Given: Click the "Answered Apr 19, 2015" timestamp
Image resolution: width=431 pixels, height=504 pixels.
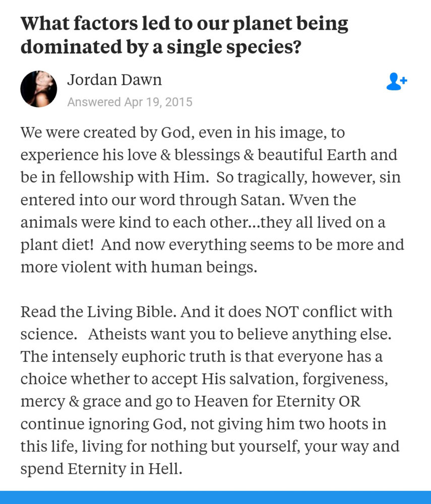Looking at the screenshot, I should (130, 102).
